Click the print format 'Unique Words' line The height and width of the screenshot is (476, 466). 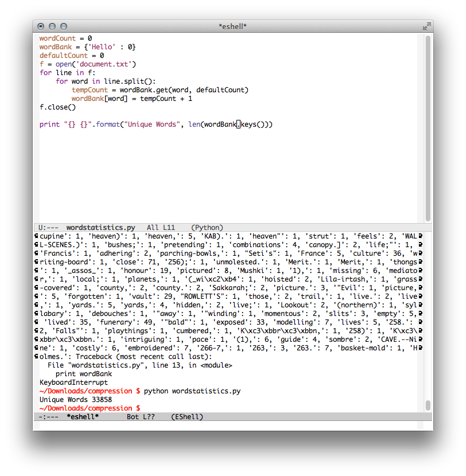tap(156, 124)
